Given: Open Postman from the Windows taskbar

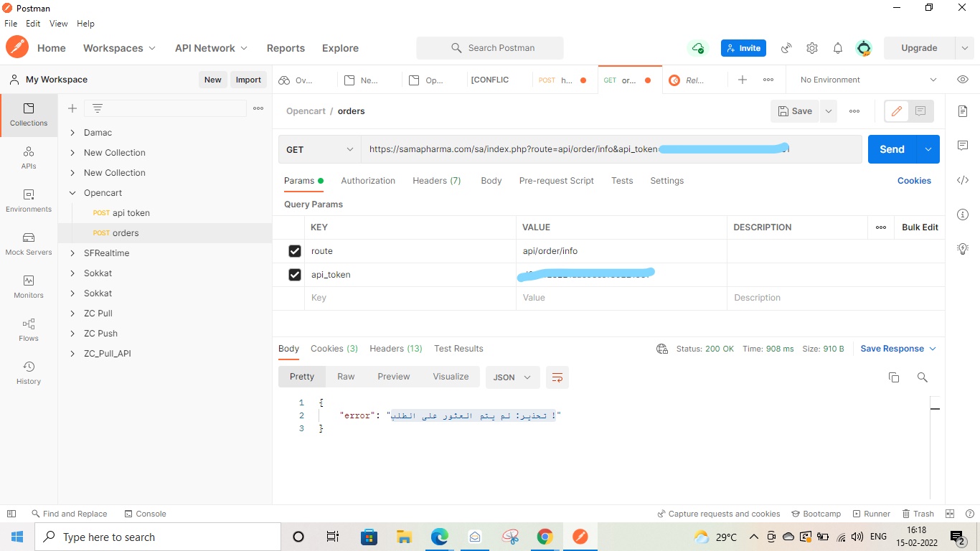Looking at the screenshot, I should (x=580, y=537).
